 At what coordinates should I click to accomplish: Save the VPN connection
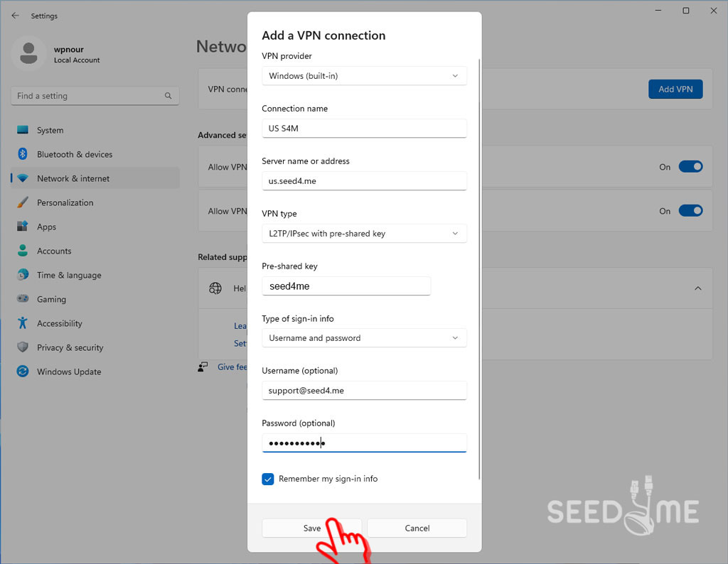pos(311,528)
